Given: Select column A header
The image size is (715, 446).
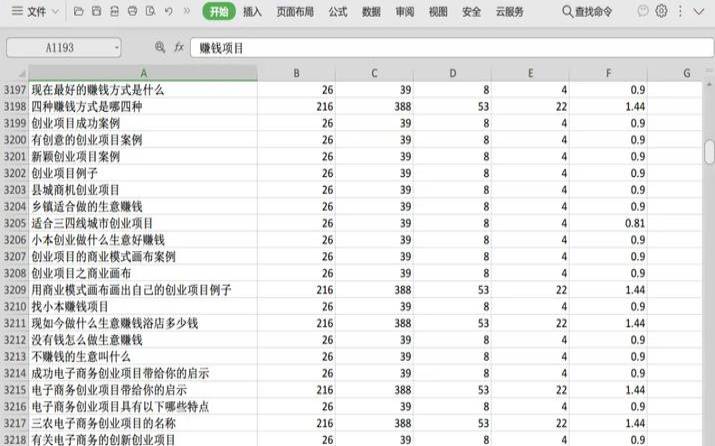Looking at the screenshot, I should 143,73.
